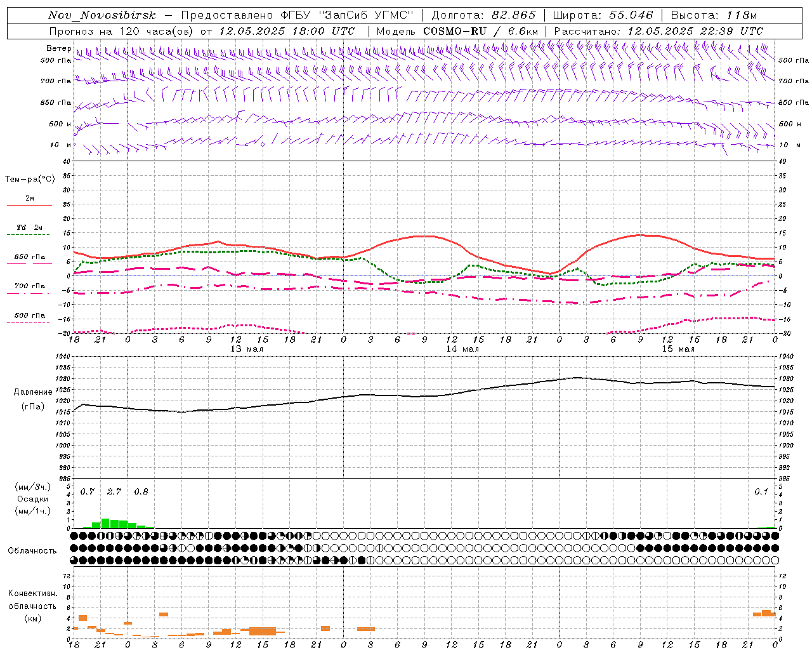Click the '13 мая' date label
Viewport: 812px width, 650px height.
click(x=247, y=349)
